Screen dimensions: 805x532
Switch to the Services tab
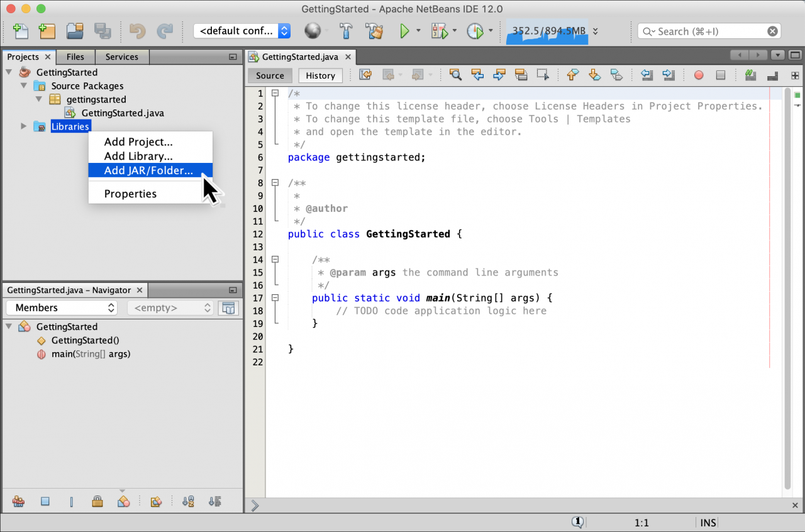[122, 57]
